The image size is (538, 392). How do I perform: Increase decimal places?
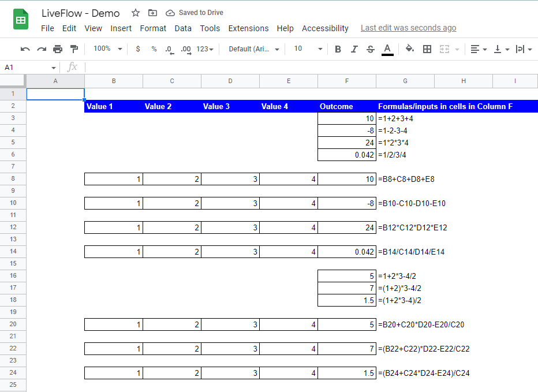186,50
